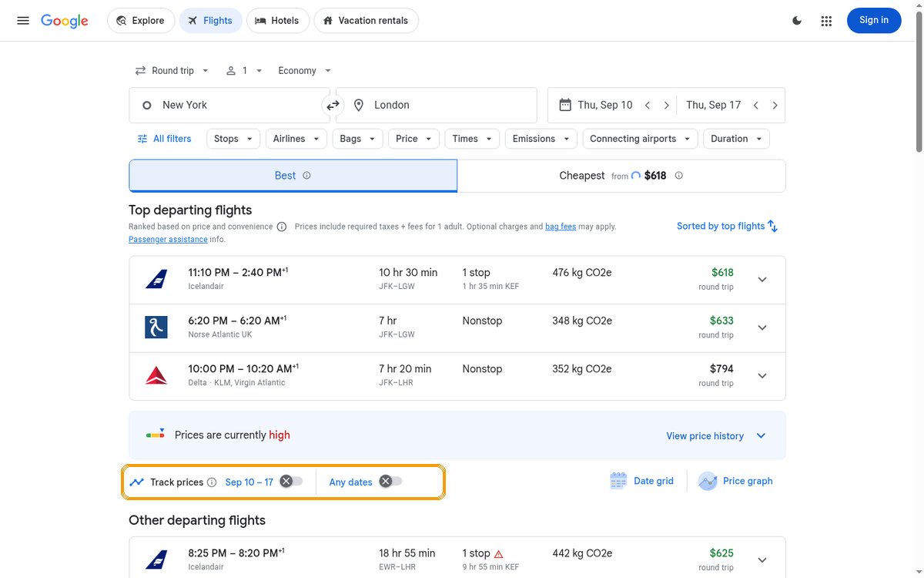Open the Duration filter
The height and width of the screenshot is (578, 924).
(737, 139)
